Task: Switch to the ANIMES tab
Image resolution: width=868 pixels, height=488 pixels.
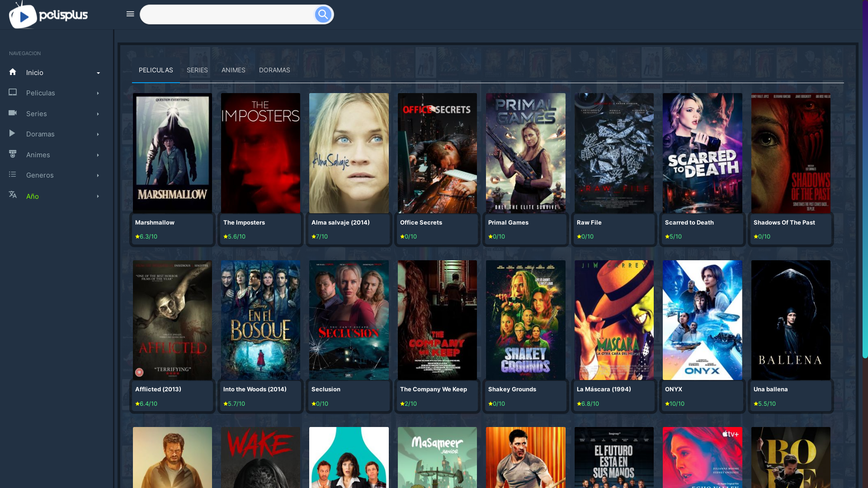Action: pyautogui.click(x=233, y=70)
